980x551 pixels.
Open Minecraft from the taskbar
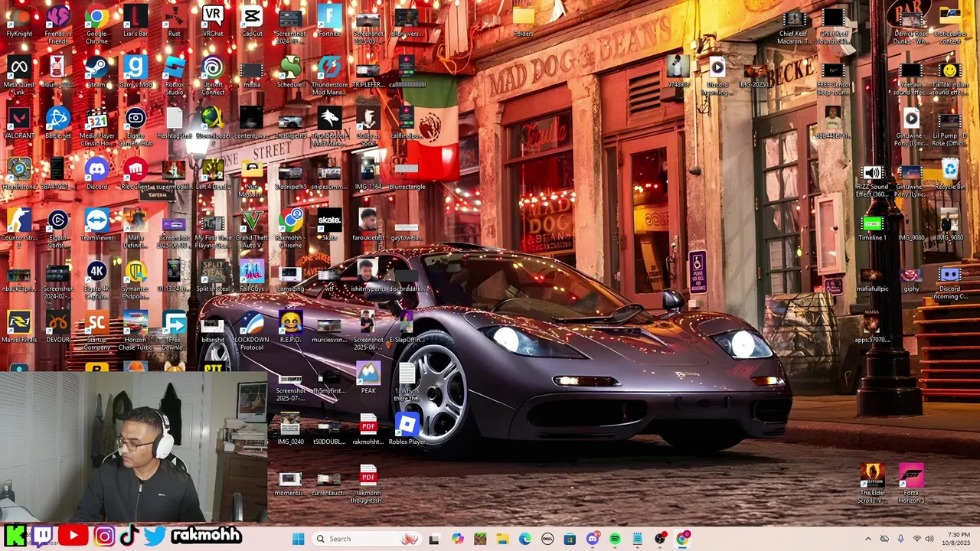480,539
